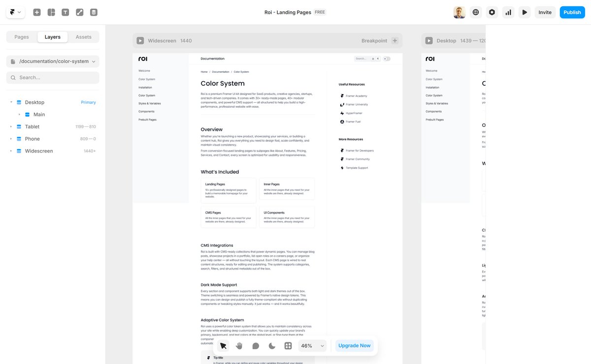The width and height of the screenshot is (591, 364).
Task: Click the Main layer's blue stack icon
Action: pyautogui.click(x=28, y=115)
